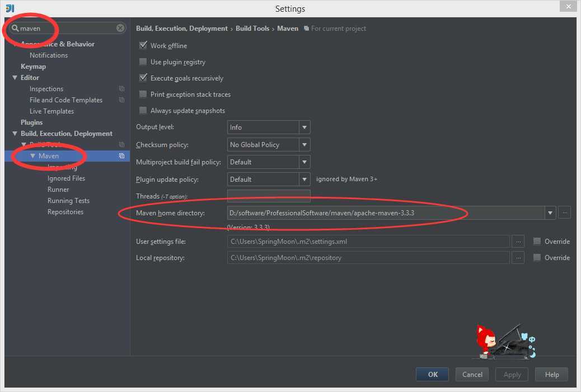Click the Threads input field
Image resolution: width=581 pixels, height=392 pixels.
pyautogui.click(x=269, y=196)
